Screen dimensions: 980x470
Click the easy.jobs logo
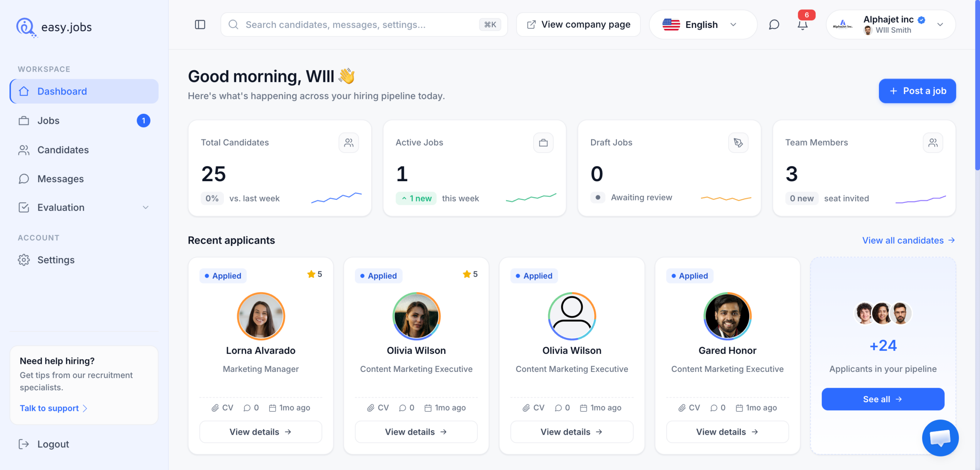[54, 27]
